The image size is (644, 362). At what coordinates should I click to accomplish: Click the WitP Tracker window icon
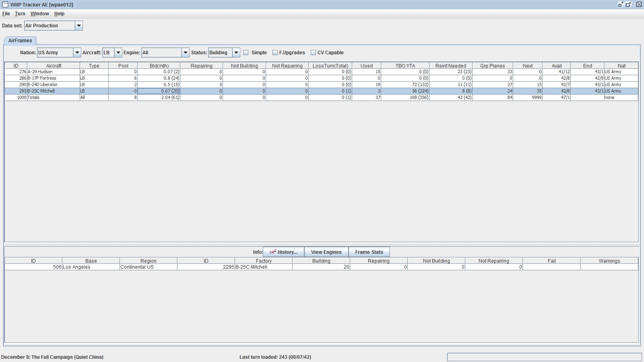[x=5, y=4]
